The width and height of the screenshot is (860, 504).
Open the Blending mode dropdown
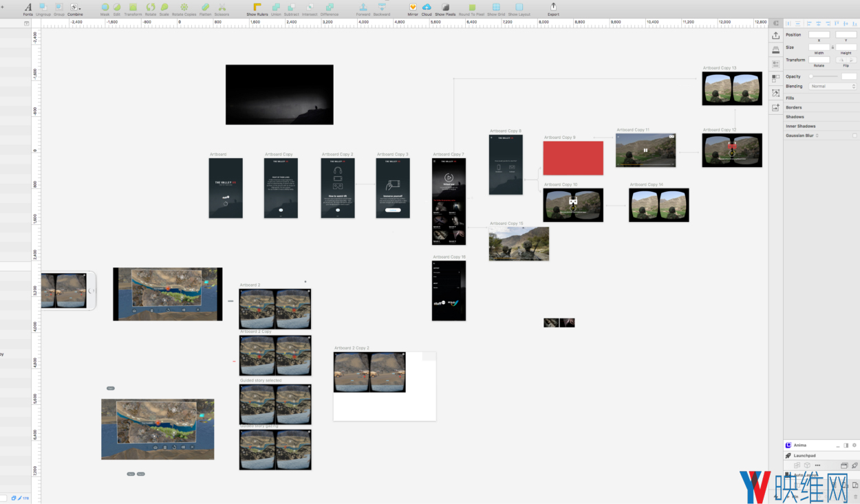pyautogui.click(x=832, y=86)
